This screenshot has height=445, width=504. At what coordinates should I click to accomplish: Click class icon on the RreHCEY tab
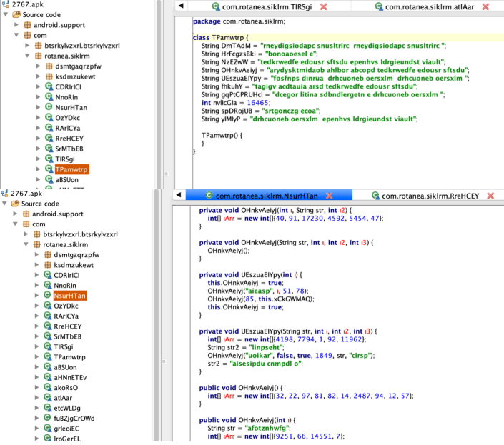click(375, 195)
